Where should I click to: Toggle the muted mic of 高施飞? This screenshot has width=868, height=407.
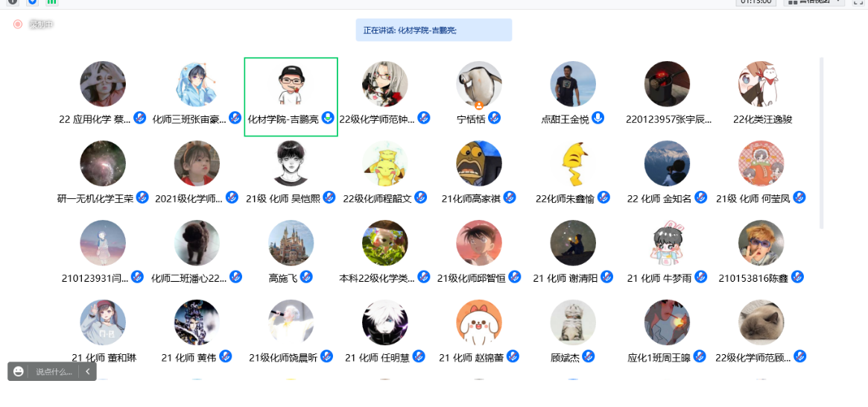tap(307, 277)
